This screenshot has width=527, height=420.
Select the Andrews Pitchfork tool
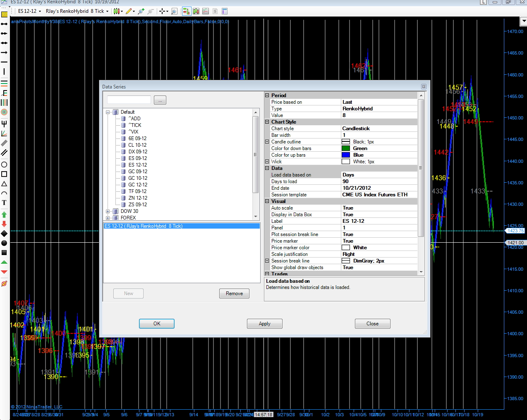[4, 124]
